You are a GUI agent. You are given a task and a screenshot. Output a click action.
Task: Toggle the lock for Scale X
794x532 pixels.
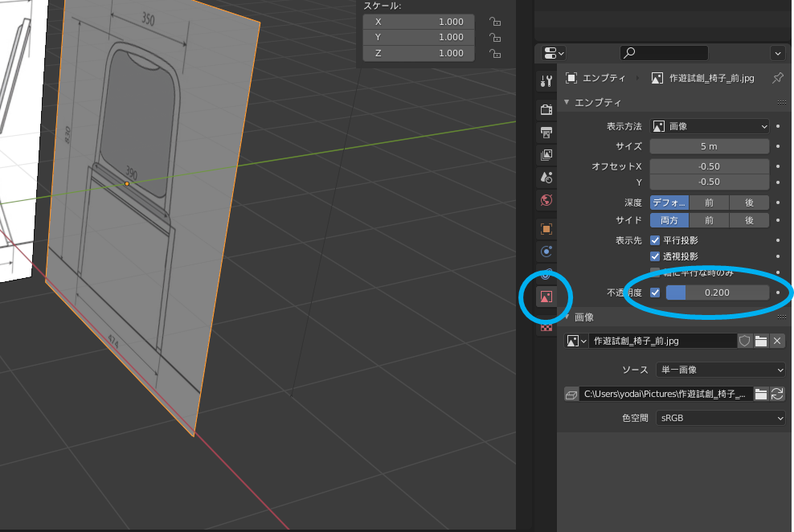point(495,22)
